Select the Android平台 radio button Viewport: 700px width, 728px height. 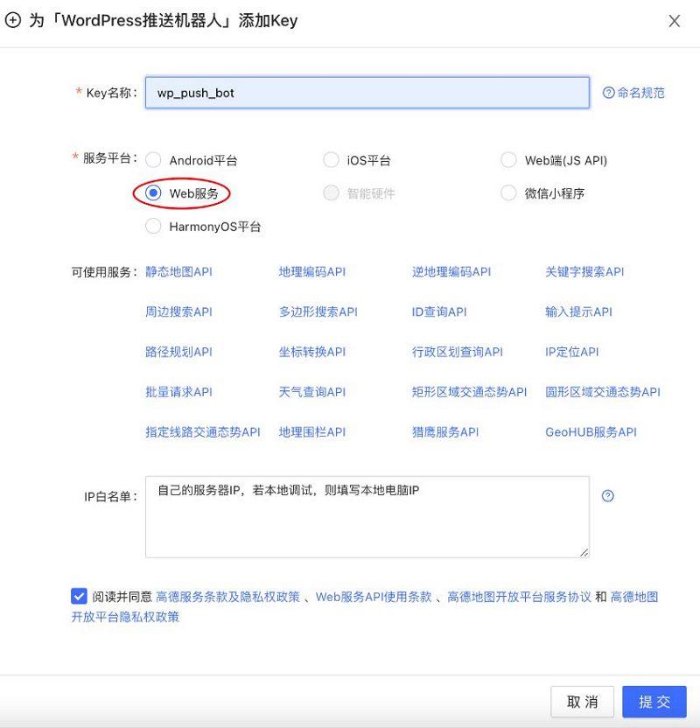153,160
